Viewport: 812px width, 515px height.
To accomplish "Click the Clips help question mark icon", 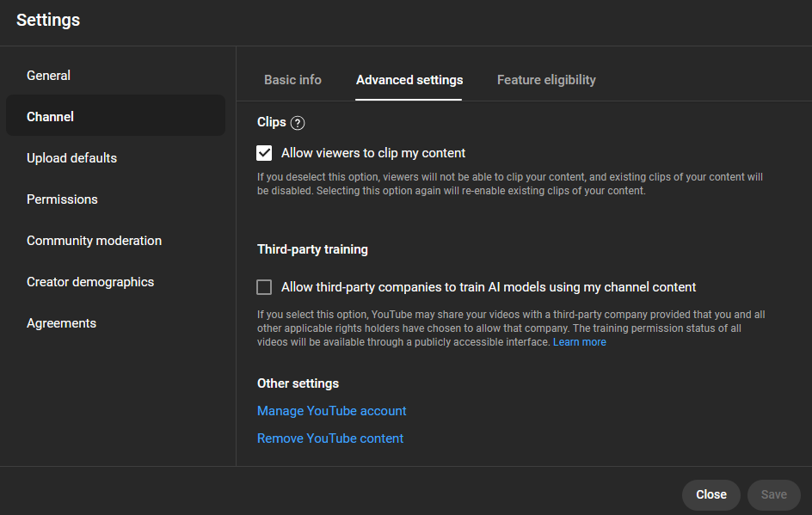I will pos(298,123).
